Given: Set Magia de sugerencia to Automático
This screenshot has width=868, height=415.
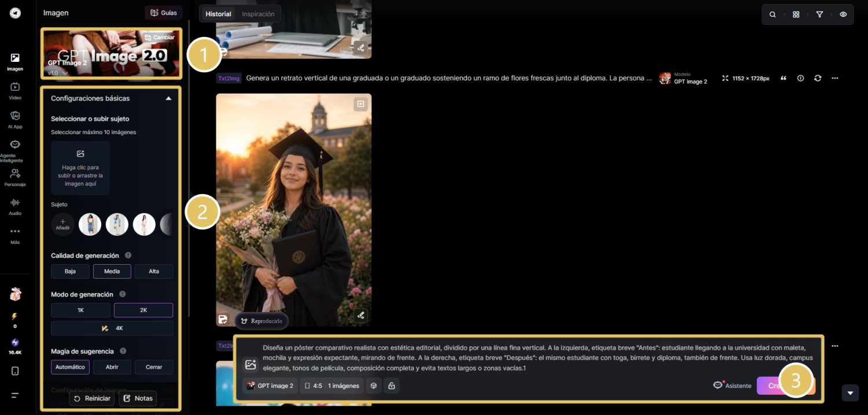Looking at the screenshot, I should [x=70, y=367].
